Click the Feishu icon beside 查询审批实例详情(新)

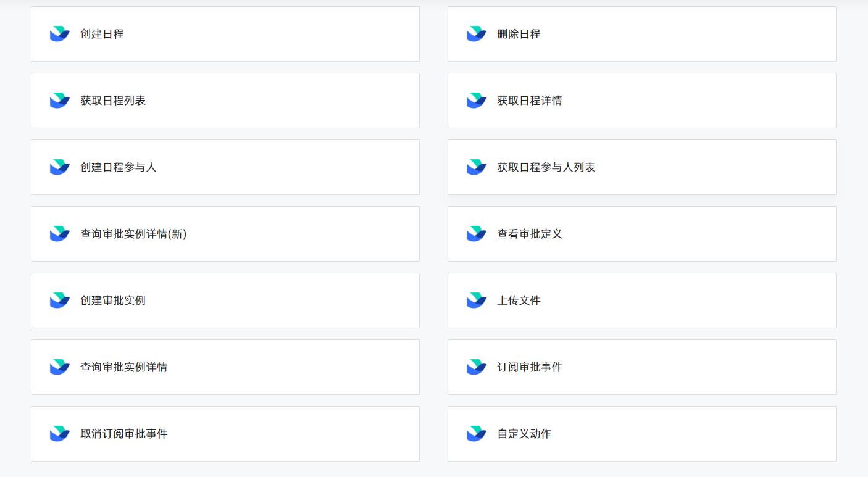(x=60, y=234)
